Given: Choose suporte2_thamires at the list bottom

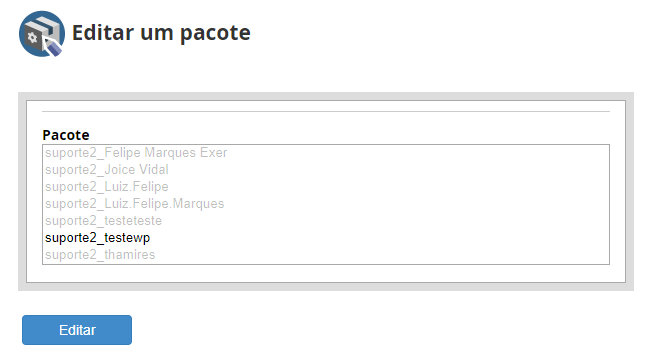Looking at the screenshot, I should click(x=100, y=255).
